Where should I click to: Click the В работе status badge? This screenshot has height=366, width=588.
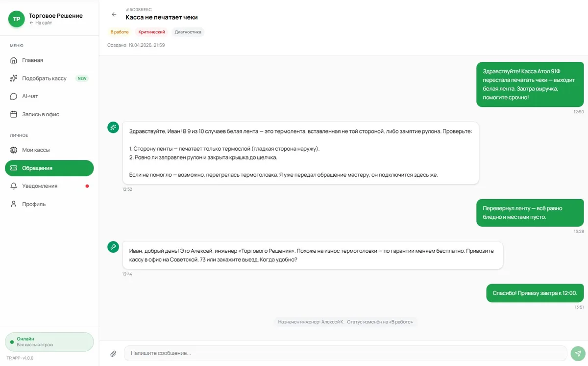point(120,32)
